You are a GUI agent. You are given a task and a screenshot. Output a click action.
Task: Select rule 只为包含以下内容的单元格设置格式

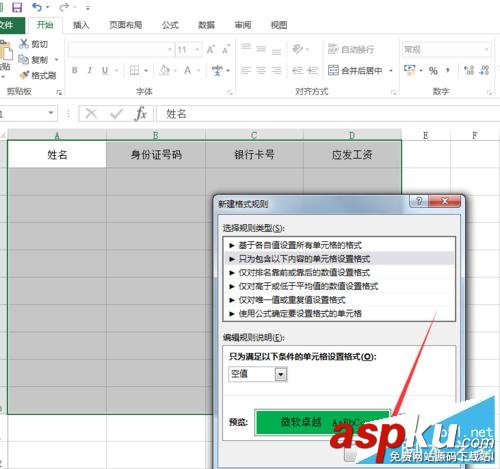(339, 259)
